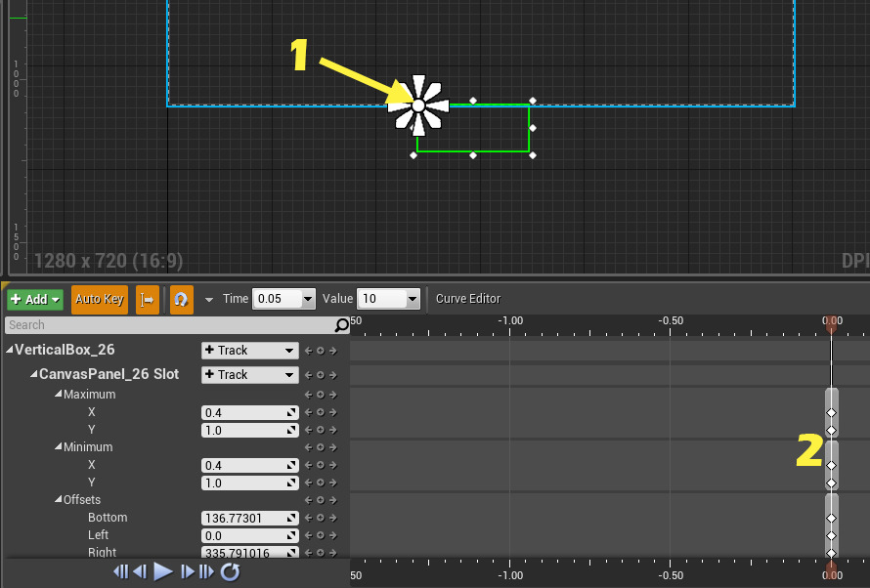Screen dimensions: 870x588
Task: Select the CanvasPanel_26 Slot track
Action: (x=107, y=374)
